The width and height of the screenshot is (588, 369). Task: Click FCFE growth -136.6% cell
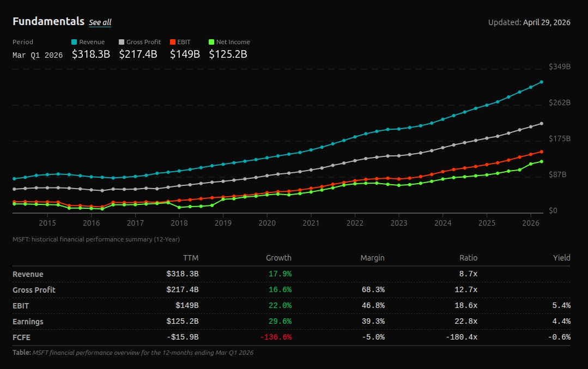tap(276, 337)
